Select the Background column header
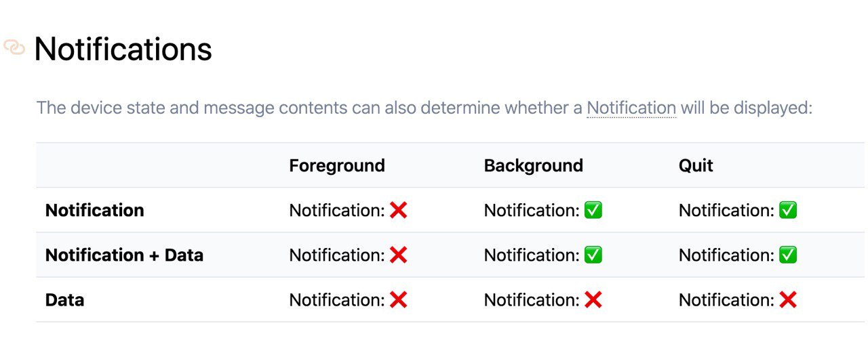 point(534,165)
